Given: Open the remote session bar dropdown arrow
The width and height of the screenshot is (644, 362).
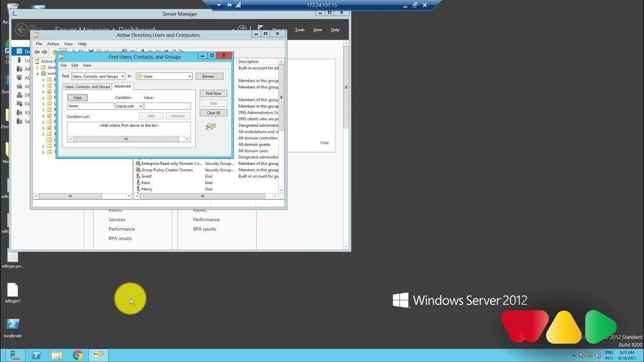Looking at the screenshot, I should pyautogui.click(x=219, y=5).
